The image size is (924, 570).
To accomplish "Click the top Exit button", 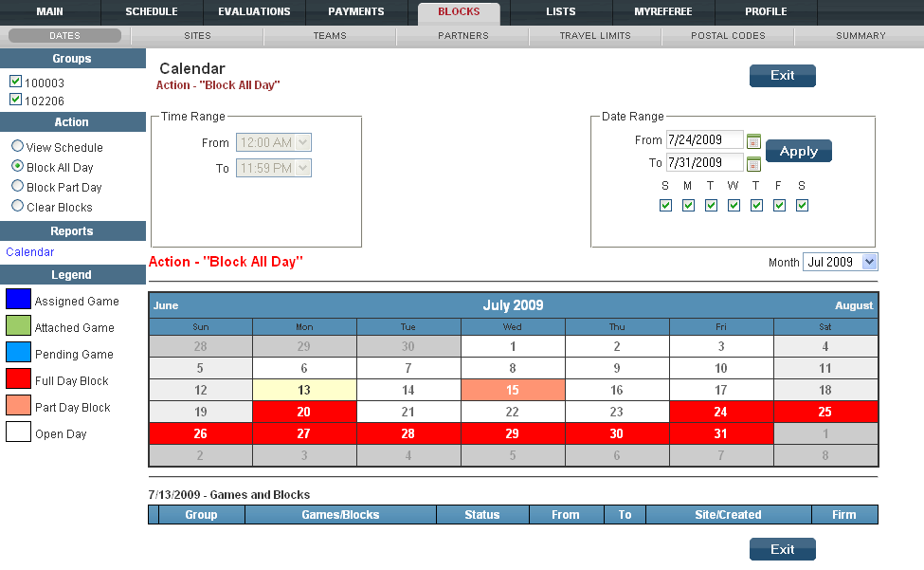I will pos(783,76).
